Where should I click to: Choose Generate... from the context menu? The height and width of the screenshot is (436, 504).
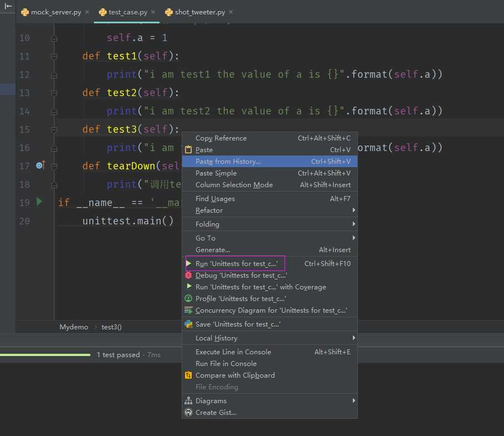[270, 249]
